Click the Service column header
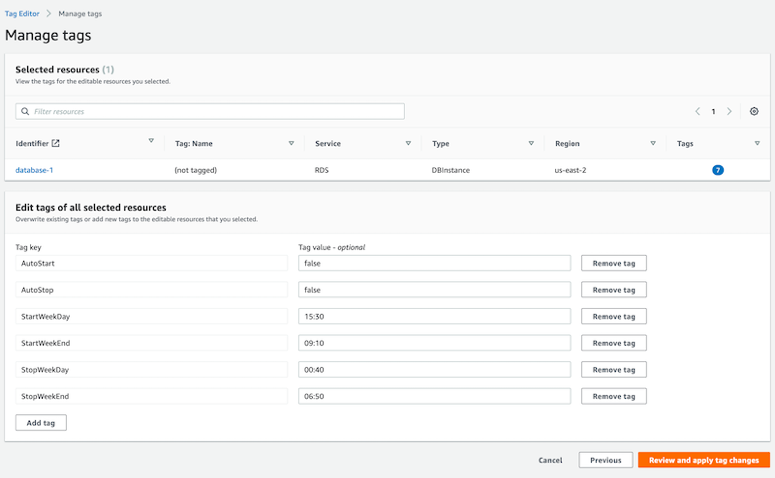775x478 pixels. point(328,143)
